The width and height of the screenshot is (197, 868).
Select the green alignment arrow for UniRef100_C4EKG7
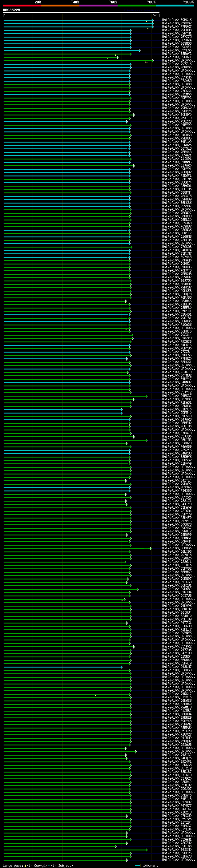pyautogui.click(x=75, y=396)
